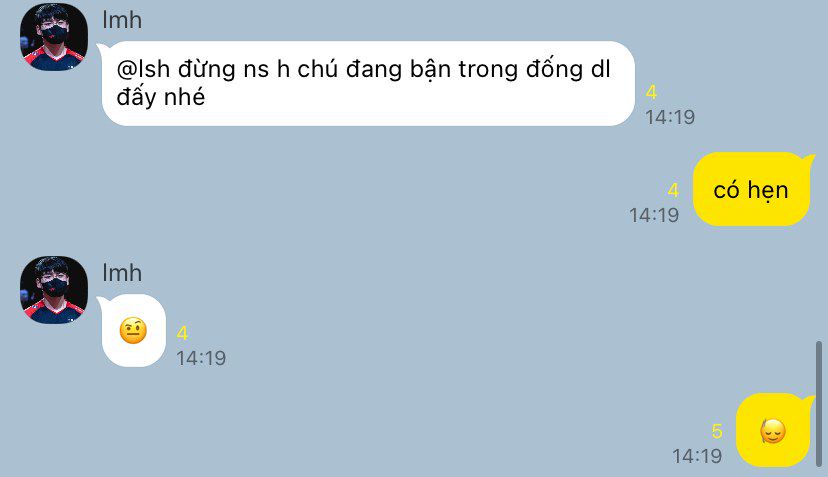The height and width of the screenshot is (477, 828).
Task: Tap sender name lmh above first message
Action: (122, 20)
